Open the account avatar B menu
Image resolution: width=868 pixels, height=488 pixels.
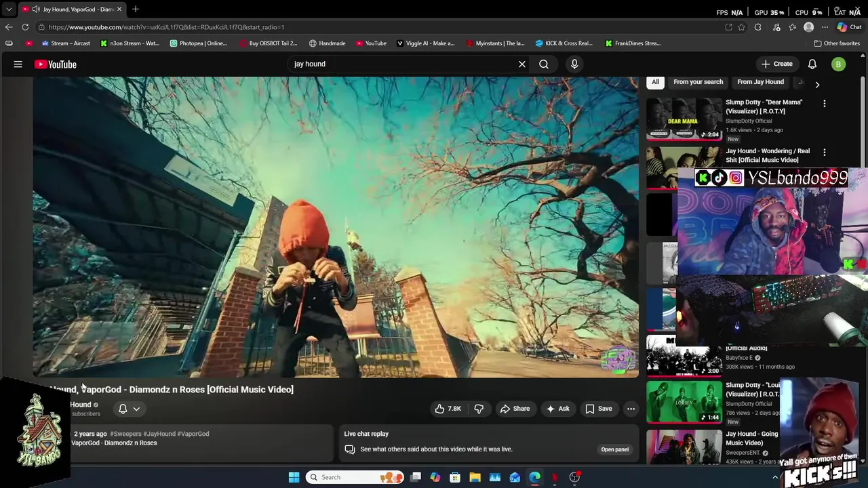(x=839, y=64)
